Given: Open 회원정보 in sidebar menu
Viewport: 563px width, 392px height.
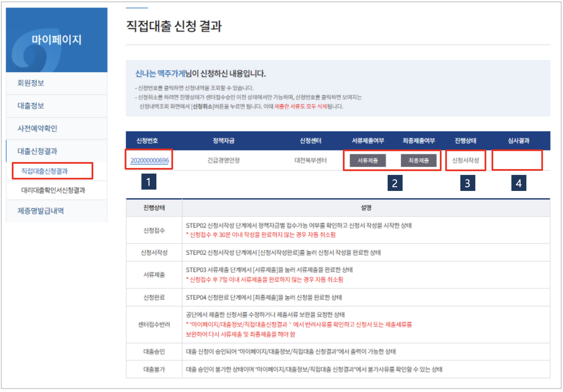Looking at the screenshot, I should point(31,83).
